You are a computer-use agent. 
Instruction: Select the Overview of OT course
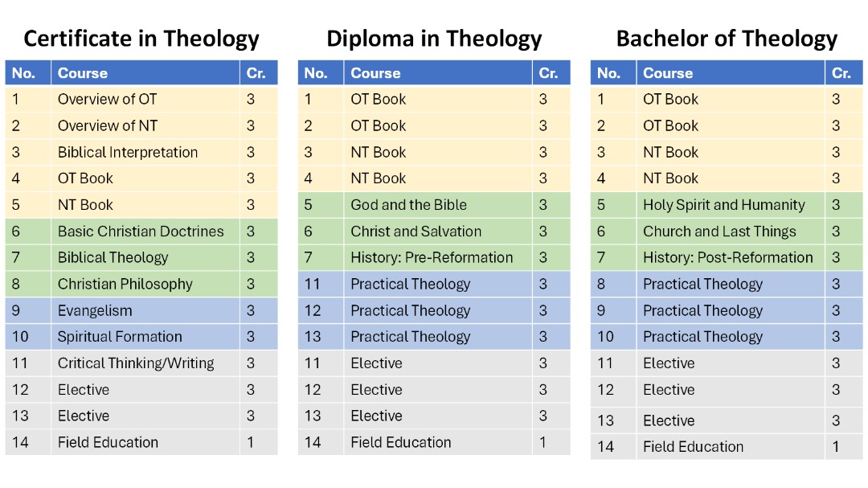(108, 100)
